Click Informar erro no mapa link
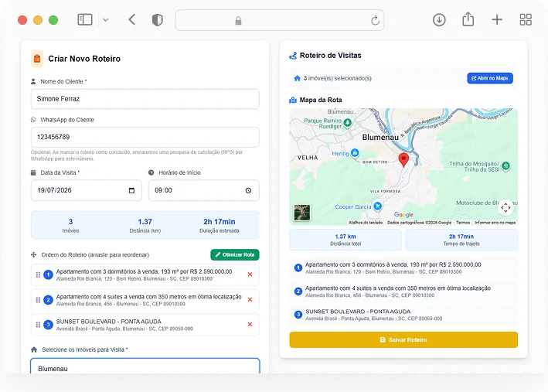Screen dimensions: 548x392 click(495, 223)
